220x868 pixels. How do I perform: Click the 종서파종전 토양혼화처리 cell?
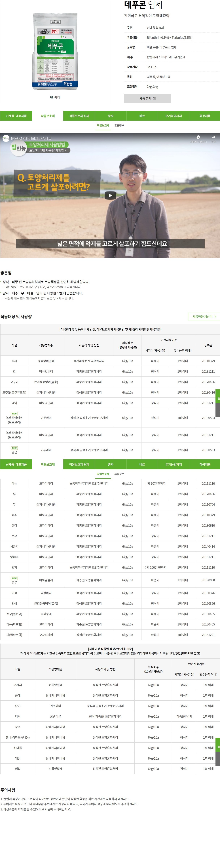[89, 361]
